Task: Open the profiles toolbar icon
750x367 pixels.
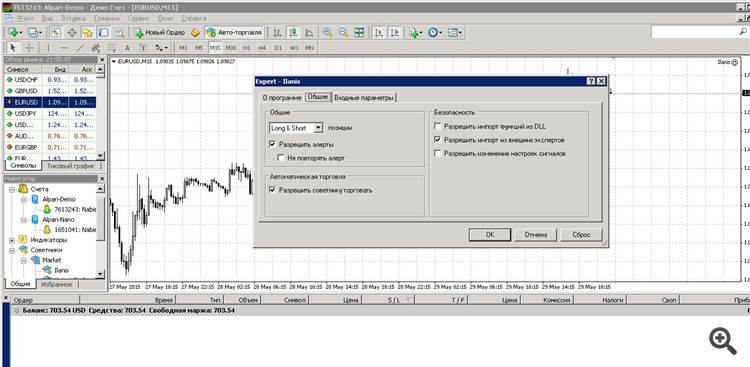Action: [34, 33]
